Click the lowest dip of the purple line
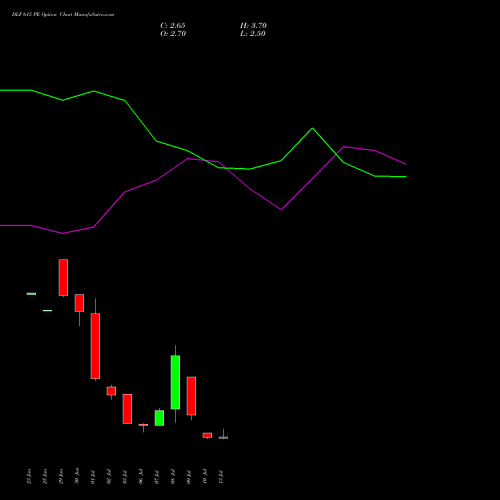 click(63, 233)
